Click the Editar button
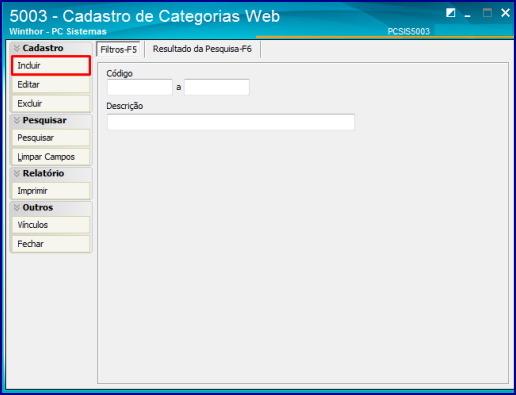Screen dimensions: 516x395 [51, 85]
